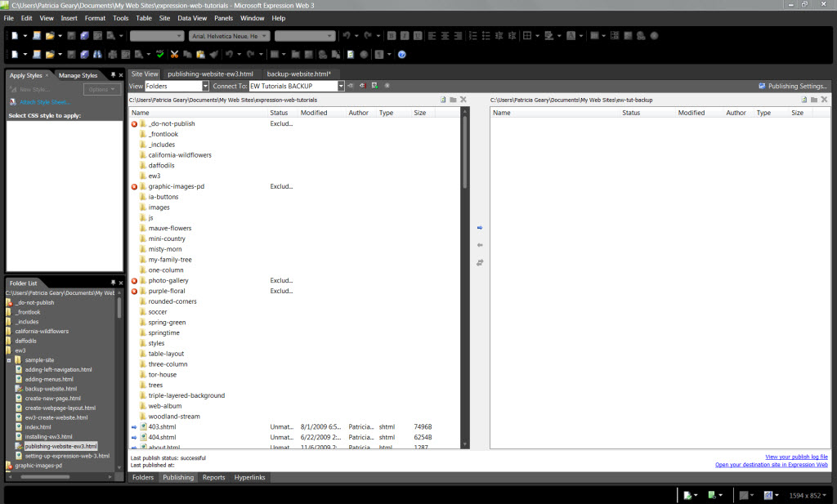Click the red disconnect icon beside Connect To
The image size is (837, 504).
[362, 86]
